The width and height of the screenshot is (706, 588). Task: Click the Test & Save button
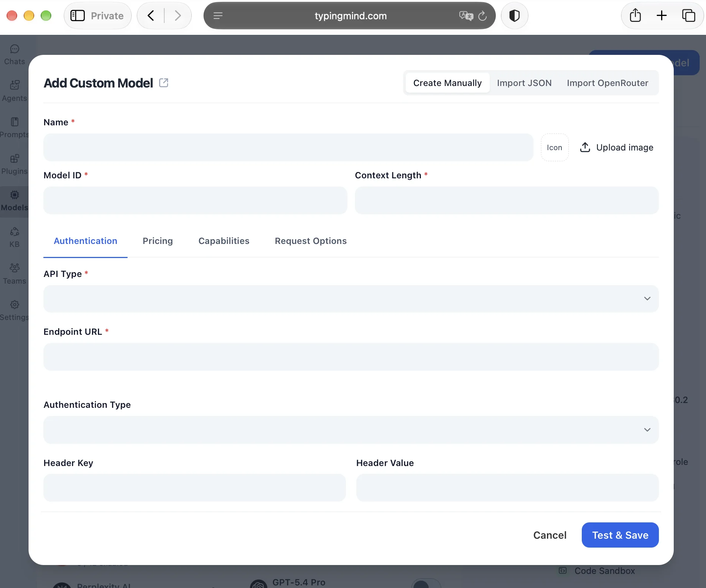620,535
